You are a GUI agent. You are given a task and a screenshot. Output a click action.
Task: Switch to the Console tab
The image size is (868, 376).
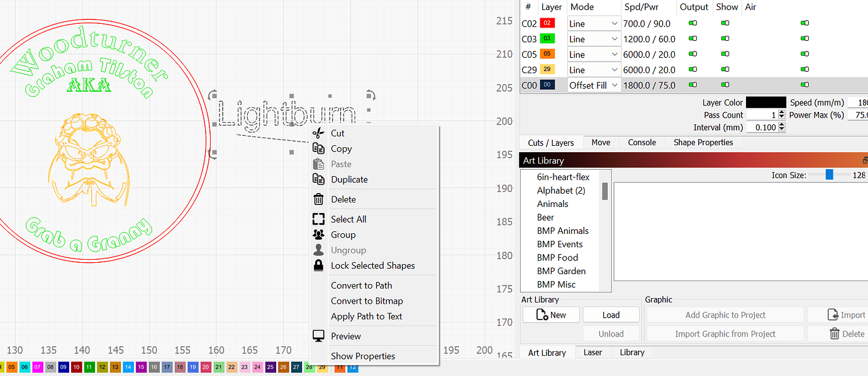tap(642, 143)
